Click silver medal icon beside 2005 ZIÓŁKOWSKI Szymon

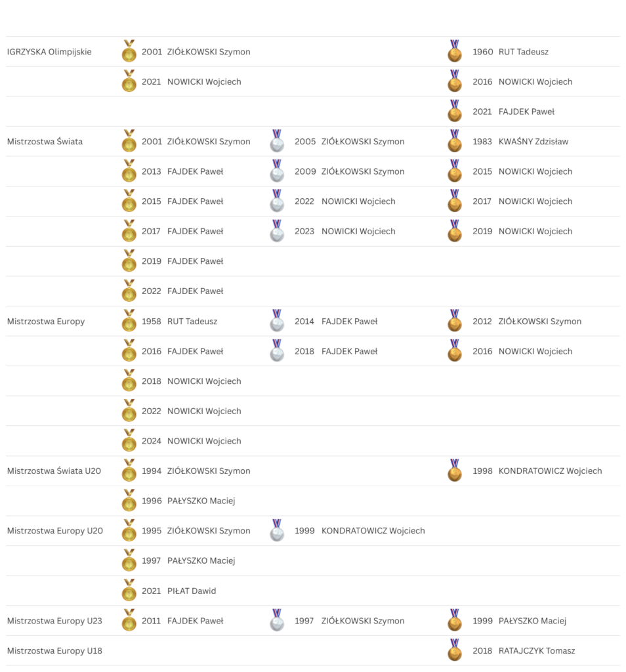278,142
